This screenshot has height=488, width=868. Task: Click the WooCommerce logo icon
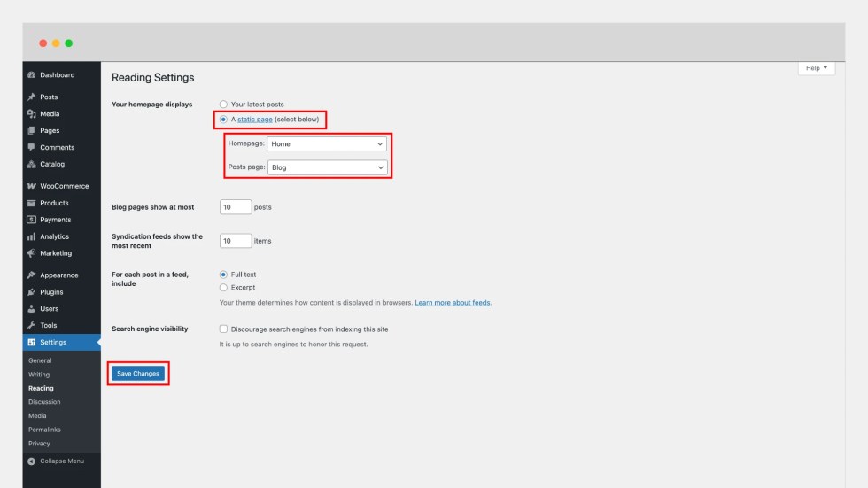(31, 186)
